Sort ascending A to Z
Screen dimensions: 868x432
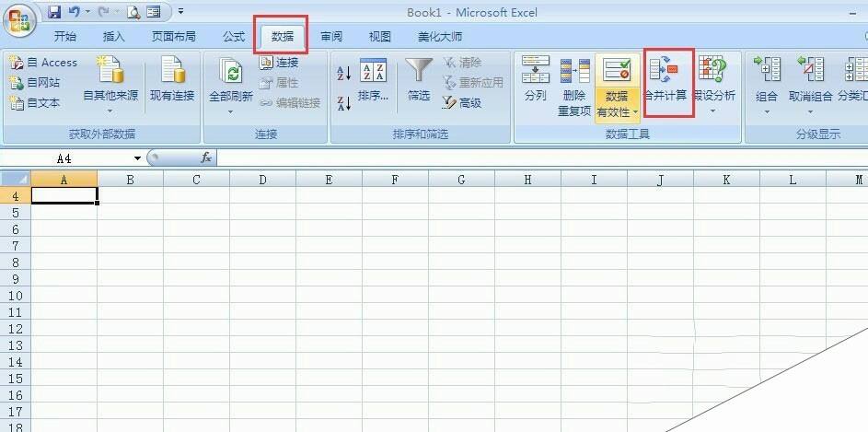pyautogui.click(x=343, y=73)
